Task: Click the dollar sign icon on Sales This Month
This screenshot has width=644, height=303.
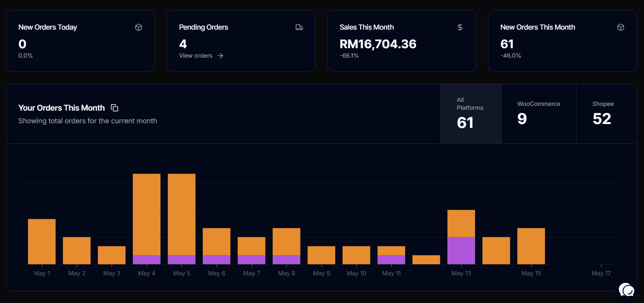Action: coord(460,27)
